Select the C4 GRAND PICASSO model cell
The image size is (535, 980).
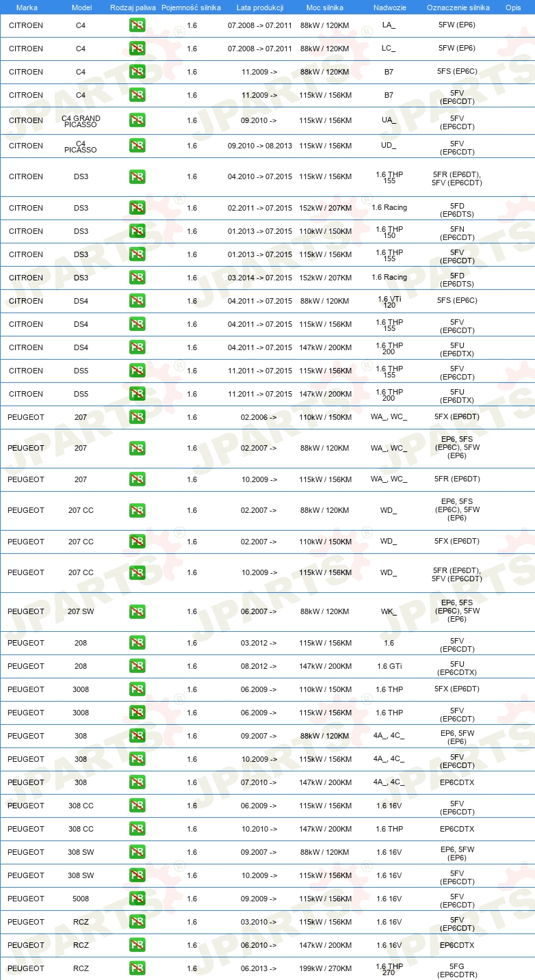(81, 120)
